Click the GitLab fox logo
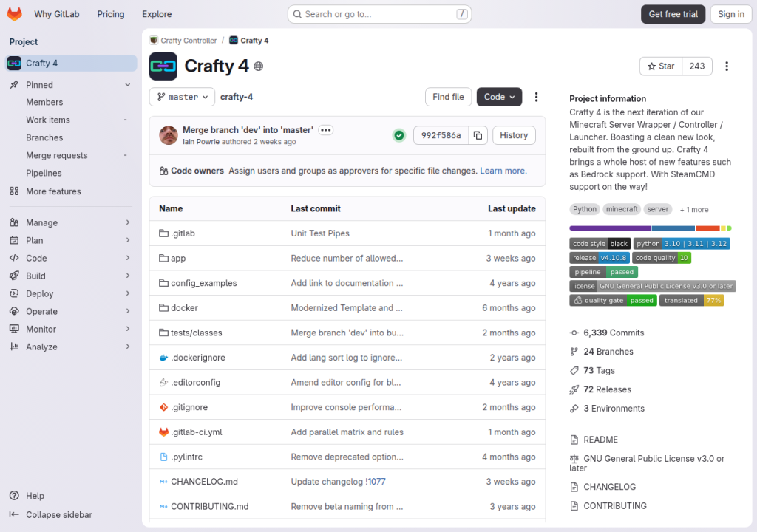757x532 pixels. point(15,14)
